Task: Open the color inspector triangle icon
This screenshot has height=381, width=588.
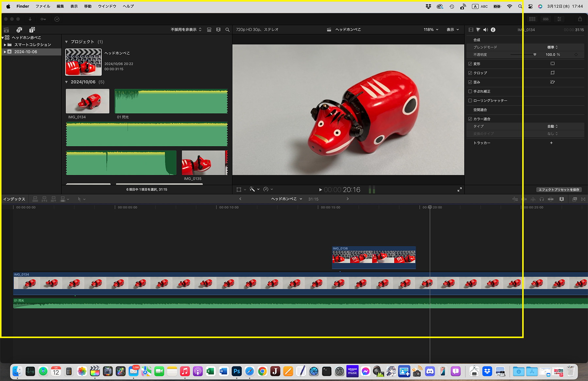Action: (x=478, y=30)
